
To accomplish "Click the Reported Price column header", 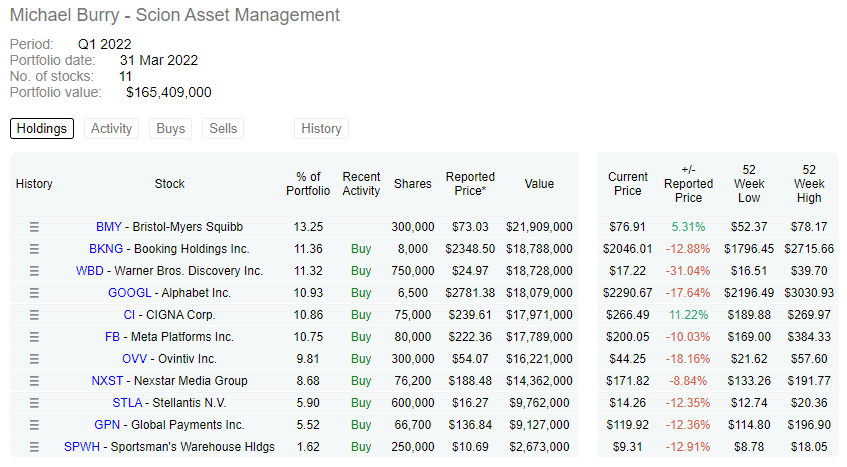I will click(x=470, y=184).
